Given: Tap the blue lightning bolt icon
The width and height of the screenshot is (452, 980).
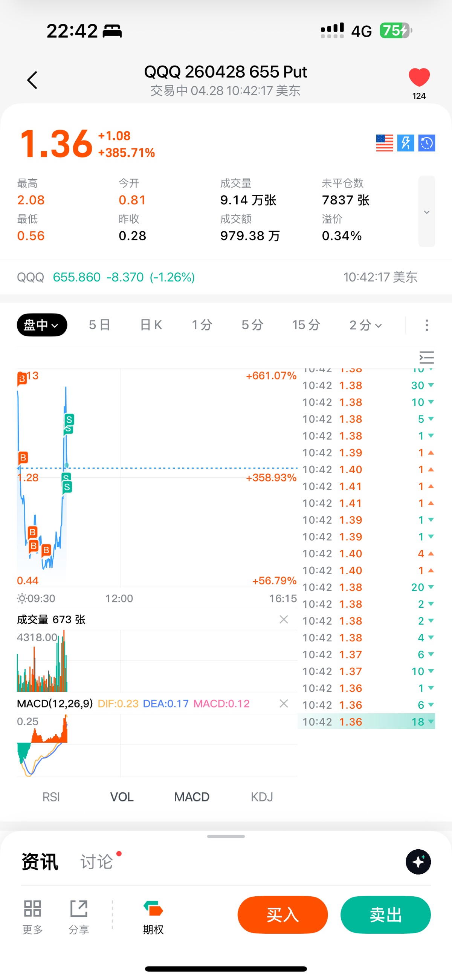Looking at the screenshot, I should (406, 143).
